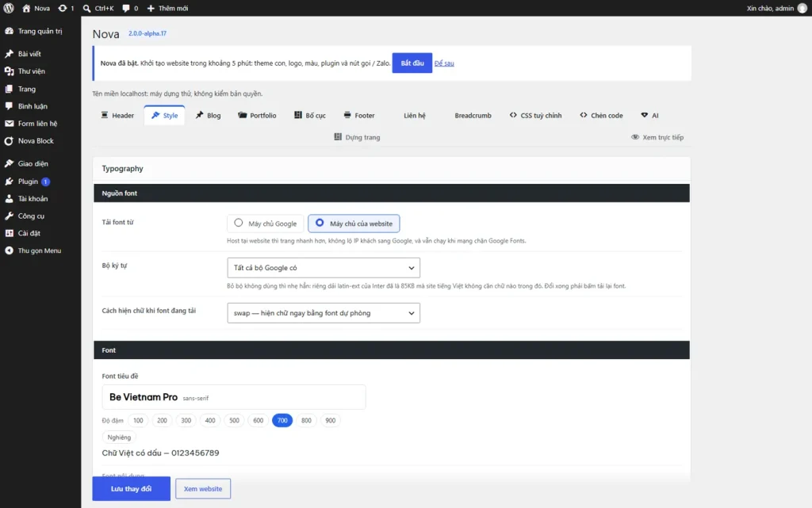Click the updates refresh icon

pos(63,8)
